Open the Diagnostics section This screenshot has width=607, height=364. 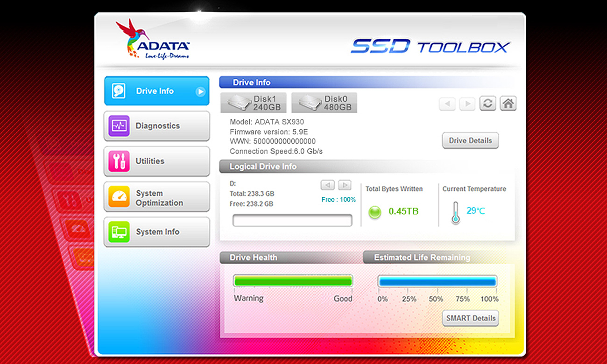tap(156, 126)
